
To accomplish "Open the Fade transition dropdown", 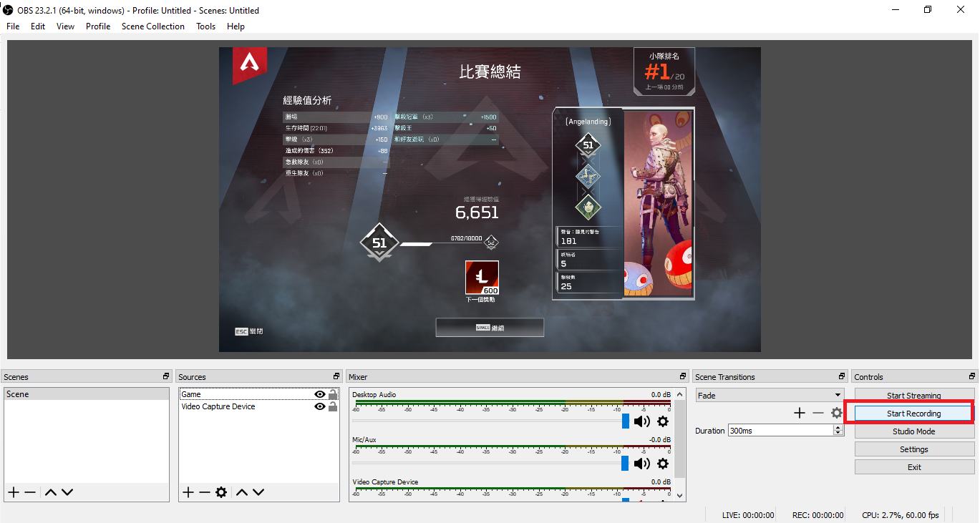I will point(770,395).
